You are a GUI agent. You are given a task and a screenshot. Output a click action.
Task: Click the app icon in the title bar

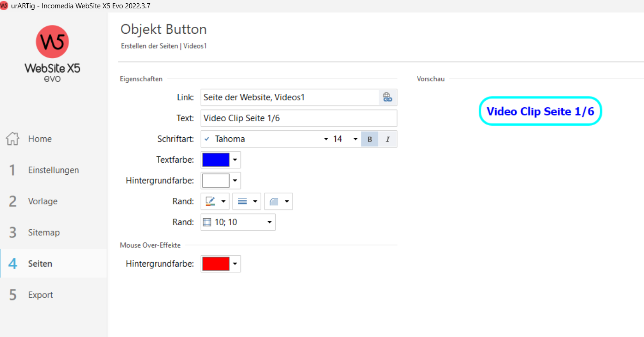coord(5,6)
